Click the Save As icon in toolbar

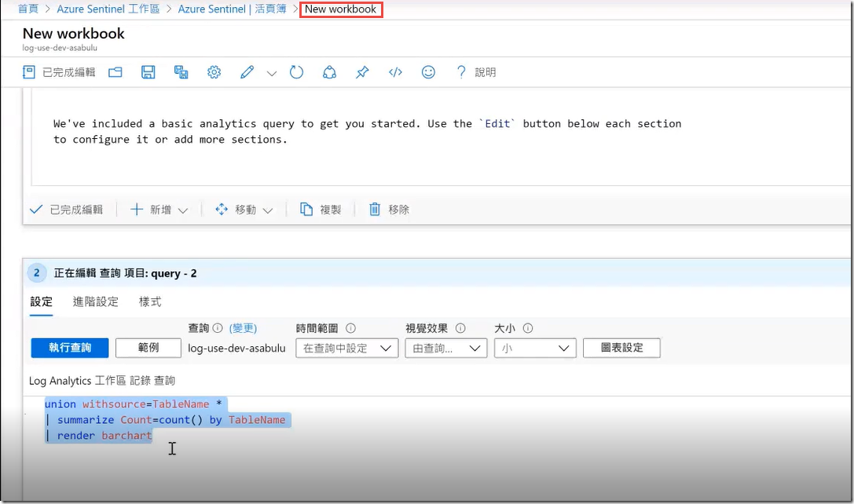click(x=181, y=72)
